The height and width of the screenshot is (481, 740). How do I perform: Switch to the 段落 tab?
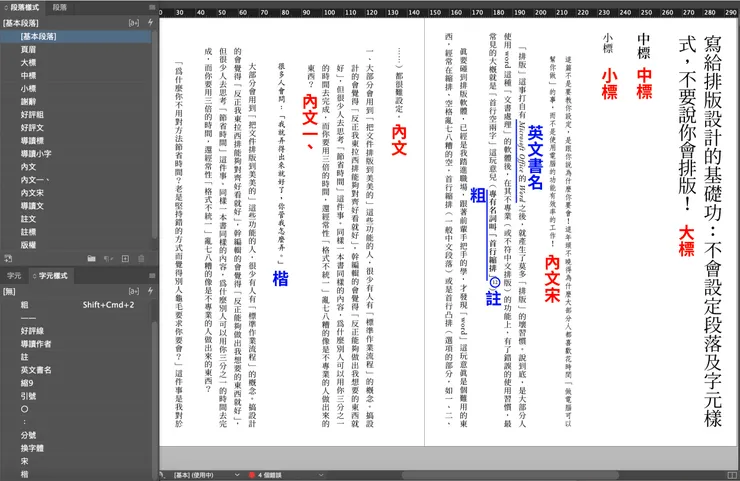click(x=60, y=7)
